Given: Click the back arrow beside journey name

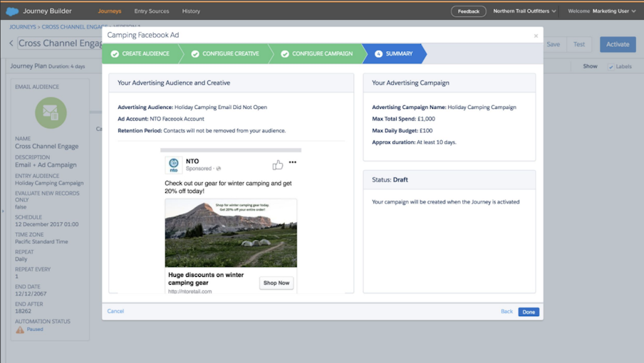Looking at the screenshot, I should 11,43.
